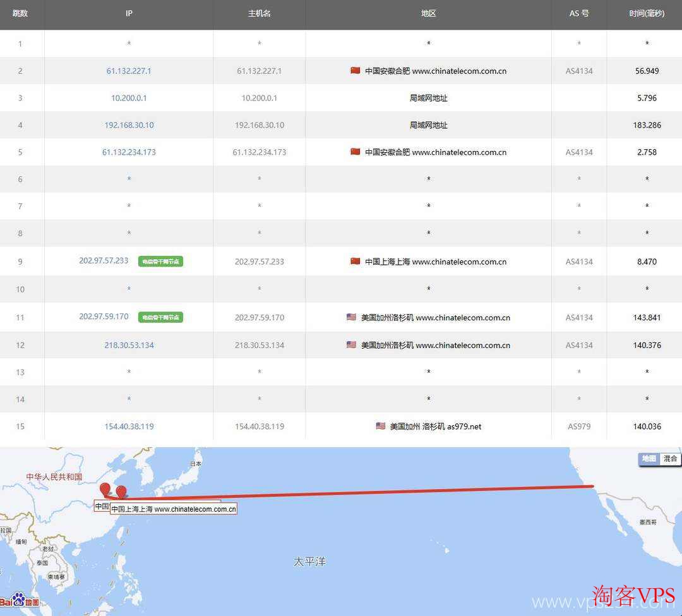Click the 墨西哥 label on the map

click(648, 522)
